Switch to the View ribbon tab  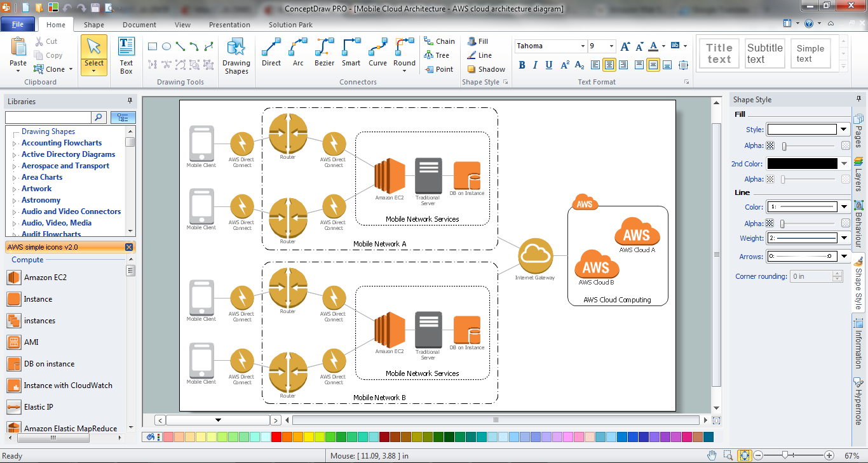pos(182,25)
